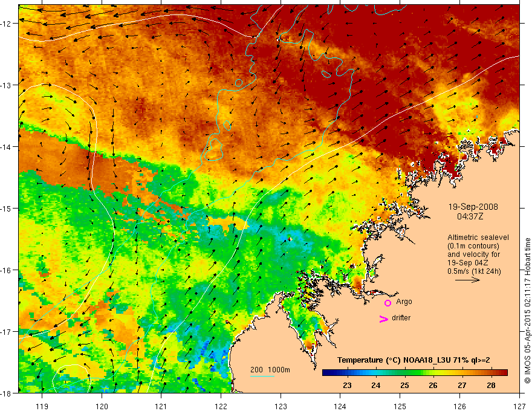
Task: Click the '19-Sep 04Z' legend text
Action: pos(468,263)
